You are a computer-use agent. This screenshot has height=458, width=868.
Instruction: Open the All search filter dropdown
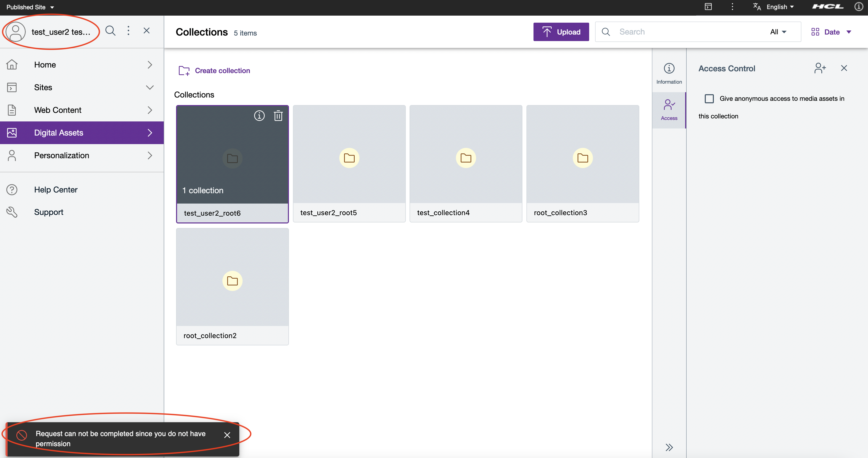click(778, 32)
